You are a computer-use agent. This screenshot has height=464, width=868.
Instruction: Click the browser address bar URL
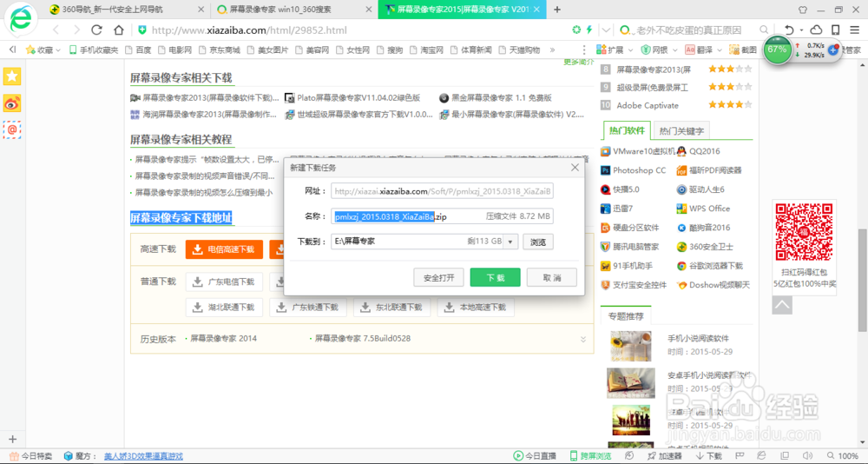[250, 30]
